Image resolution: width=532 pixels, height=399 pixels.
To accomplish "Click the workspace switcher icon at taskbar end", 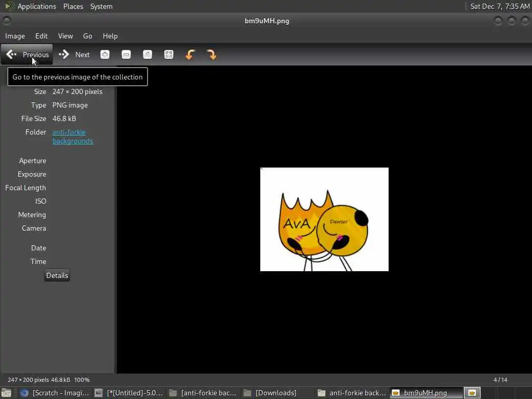I will point(472,393).
